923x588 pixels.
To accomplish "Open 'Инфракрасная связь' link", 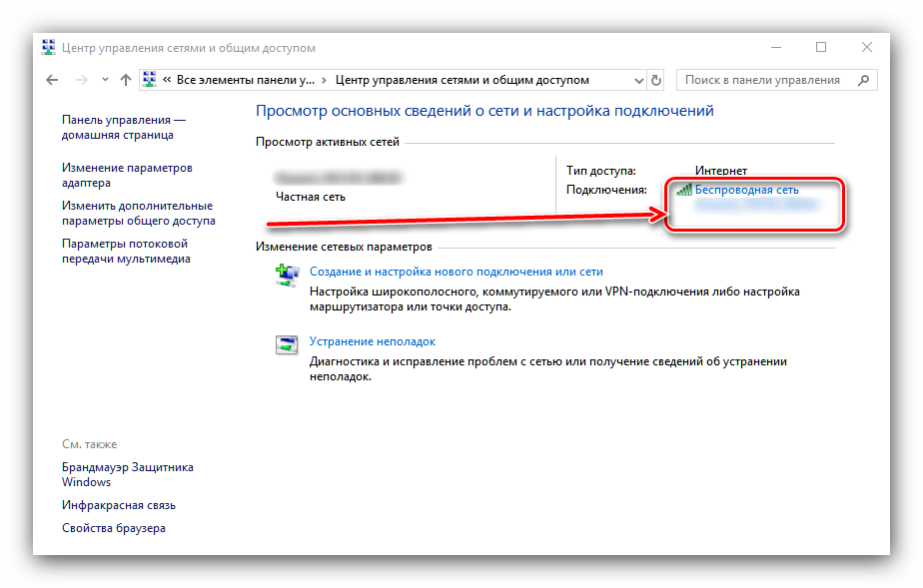I will [118, 505].
